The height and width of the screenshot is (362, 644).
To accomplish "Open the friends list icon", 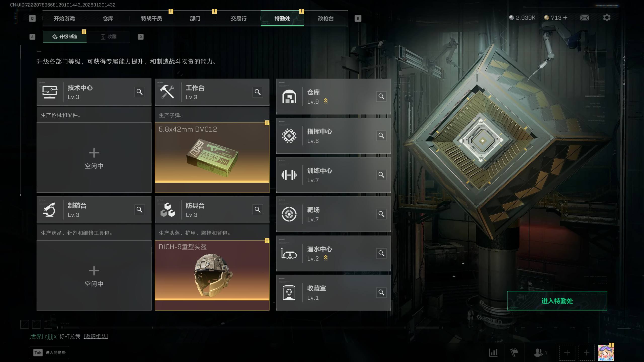I will 538,353.
